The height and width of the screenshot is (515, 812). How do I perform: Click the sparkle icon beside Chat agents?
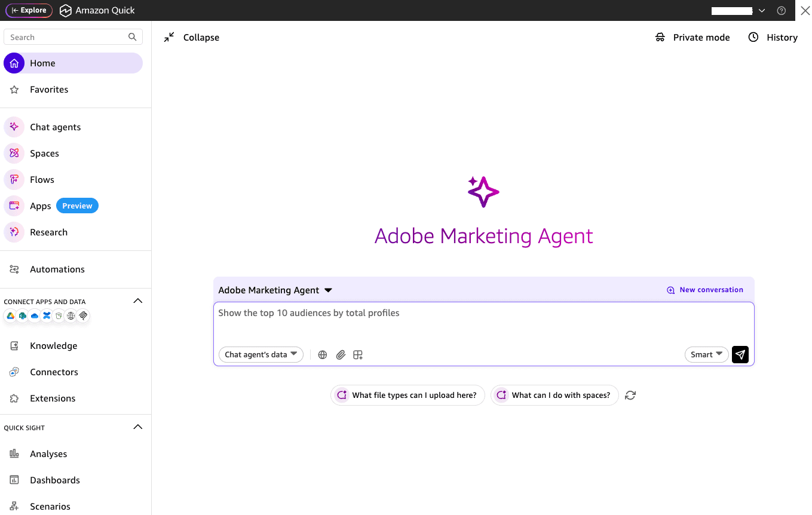click(x=14, y=127)
